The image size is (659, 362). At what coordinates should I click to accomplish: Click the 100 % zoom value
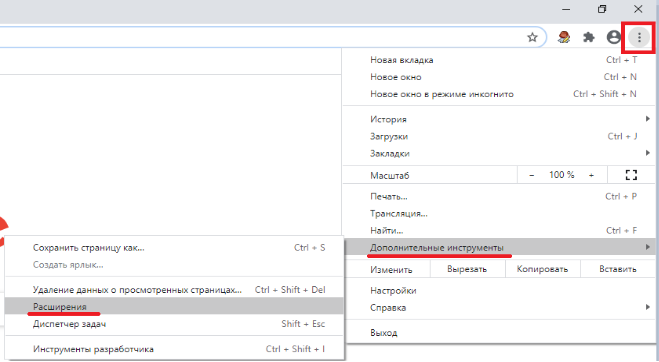(561, 175)
